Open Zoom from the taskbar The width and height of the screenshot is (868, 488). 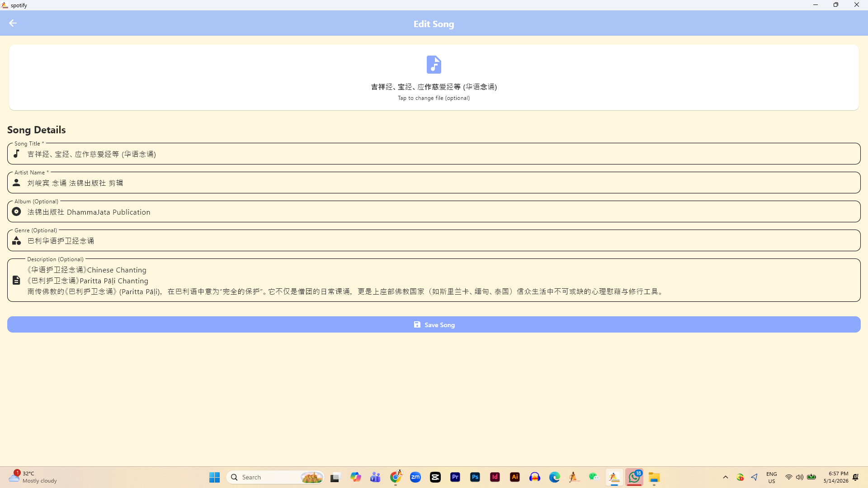click(x=415, y=477)
